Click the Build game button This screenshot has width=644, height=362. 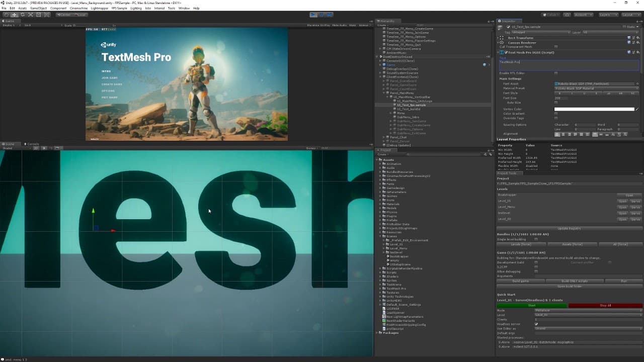[x=521, y=281]
